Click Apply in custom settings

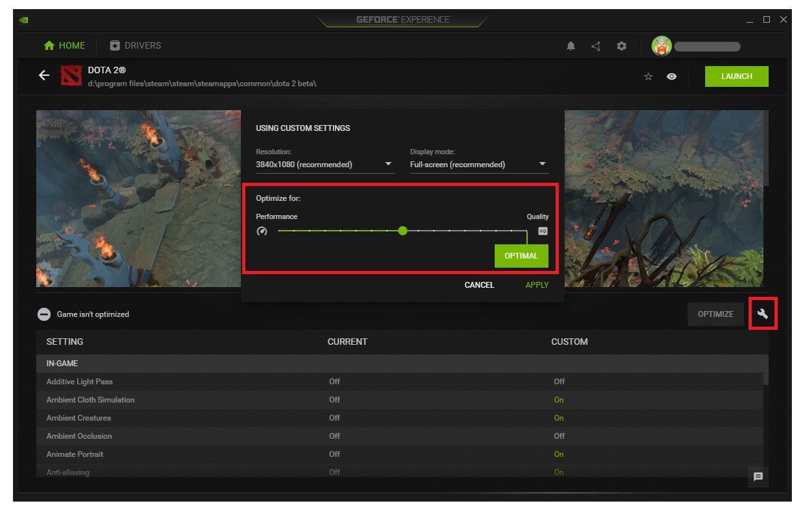pos(537,285)
